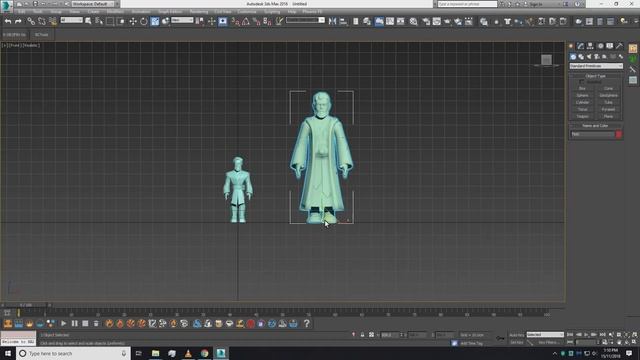The image size is (640, 360).
Task: Open Edit Named Selection Sets
Action: pos(279,21)
